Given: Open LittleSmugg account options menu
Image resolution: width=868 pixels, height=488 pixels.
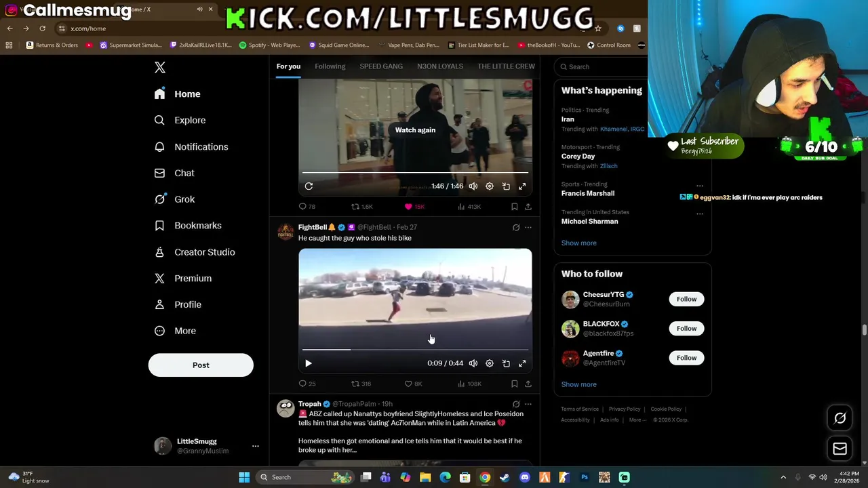Looking at the screenshot, I should (x=256, y=446).
